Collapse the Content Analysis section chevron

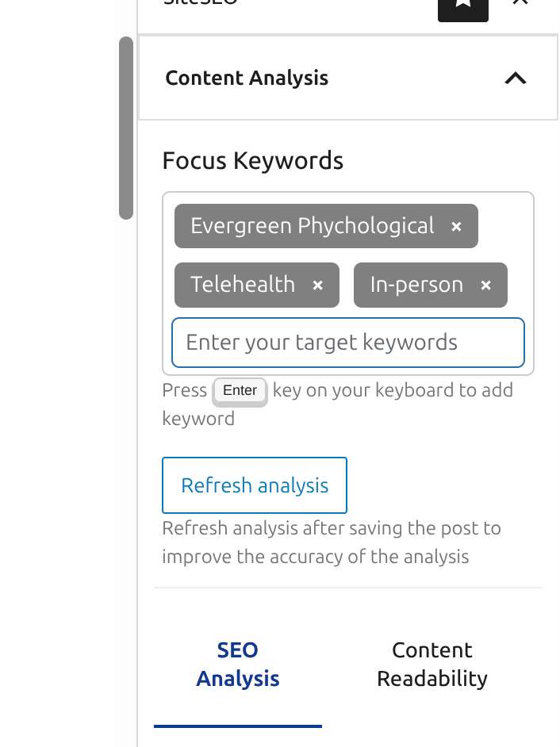tap(516, 78)
